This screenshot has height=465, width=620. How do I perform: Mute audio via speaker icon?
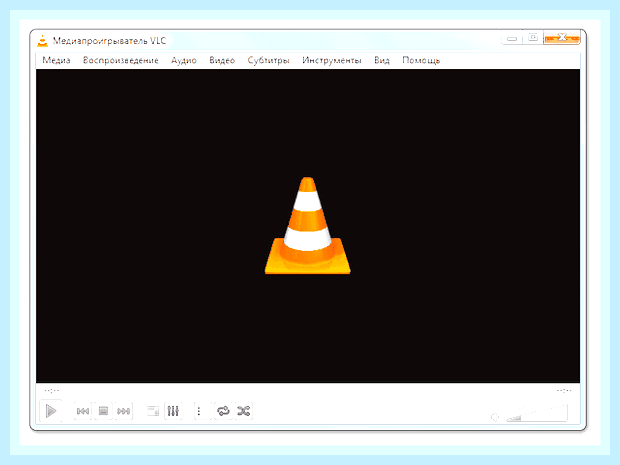pyautogui.click(x=495, y=417)
